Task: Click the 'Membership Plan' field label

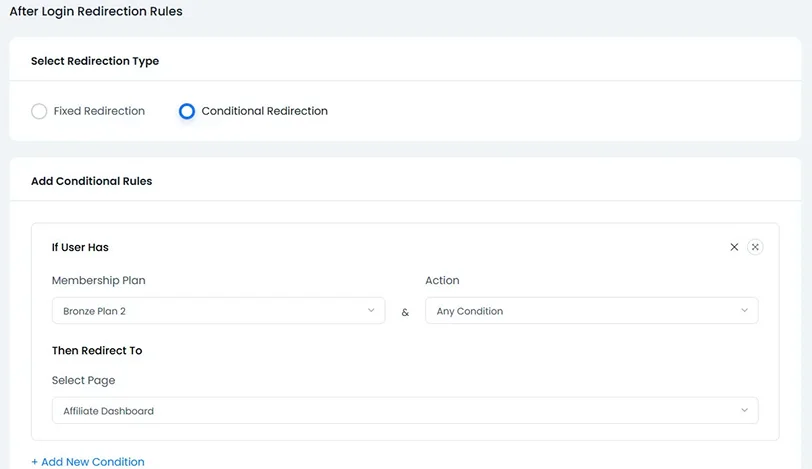Action: click(98, 281)
